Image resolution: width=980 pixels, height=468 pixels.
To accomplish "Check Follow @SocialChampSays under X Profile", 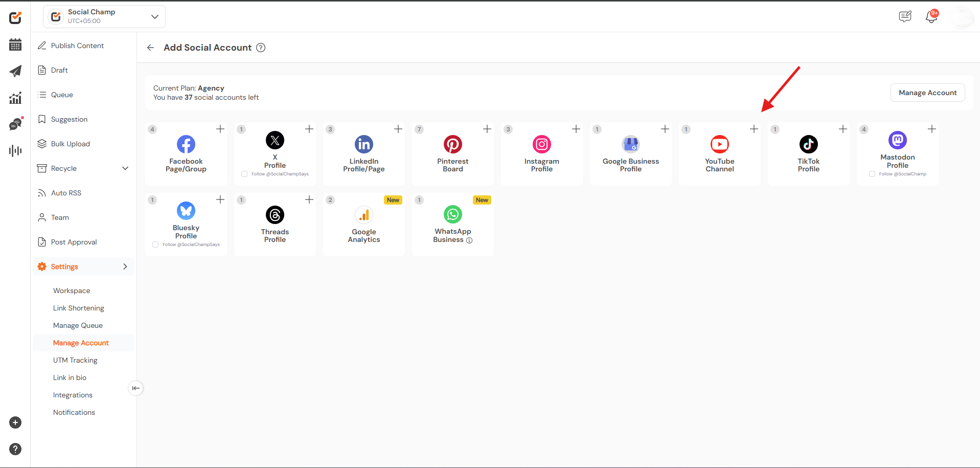I will pos(244,174).
